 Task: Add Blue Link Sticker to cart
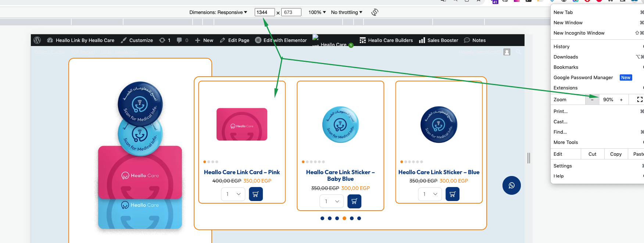(x=452, y=194)
